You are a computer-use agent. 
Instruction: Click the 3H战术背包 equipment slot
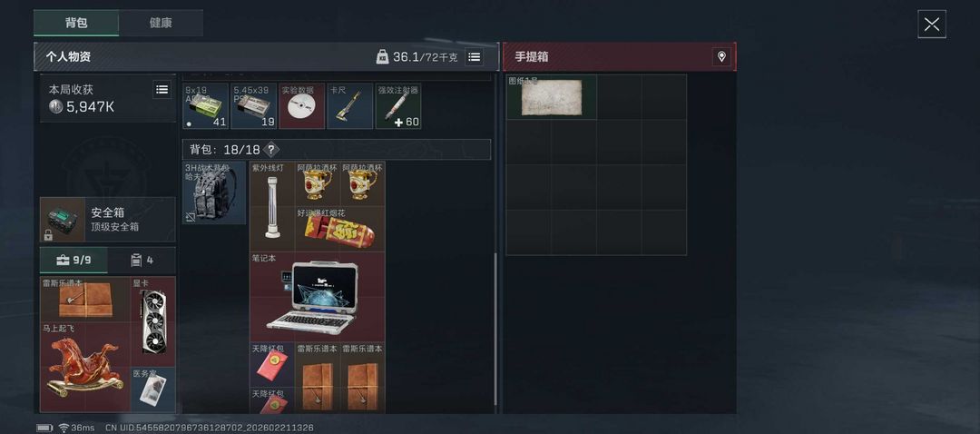point(214,193)
